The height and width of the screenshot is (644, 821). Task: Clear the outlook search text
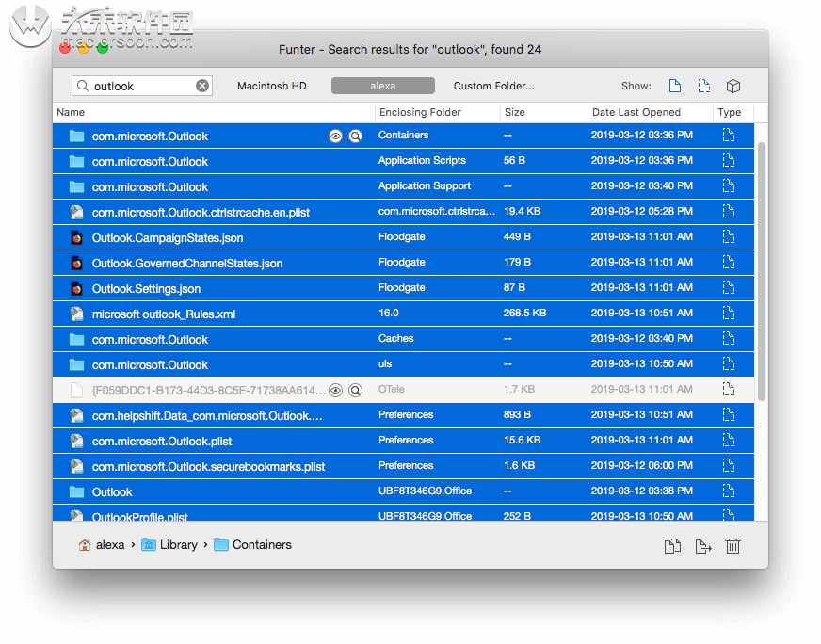click(202, 86)
